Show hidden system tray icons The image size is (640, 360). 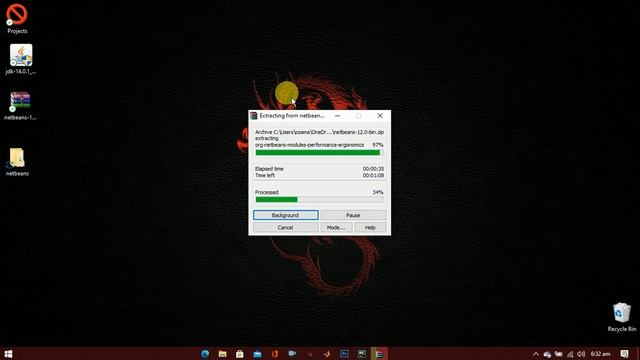coord(536,354)
